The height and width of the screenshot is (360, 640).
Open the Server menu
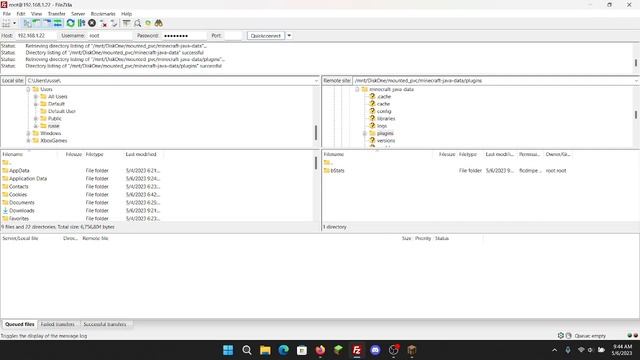[78, 13]
